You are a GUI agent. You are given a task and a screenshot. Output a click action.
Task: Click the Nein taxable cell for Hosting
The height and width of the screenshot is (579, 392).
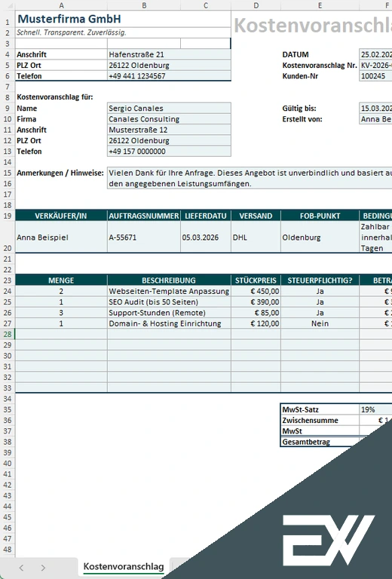point(320,323)
